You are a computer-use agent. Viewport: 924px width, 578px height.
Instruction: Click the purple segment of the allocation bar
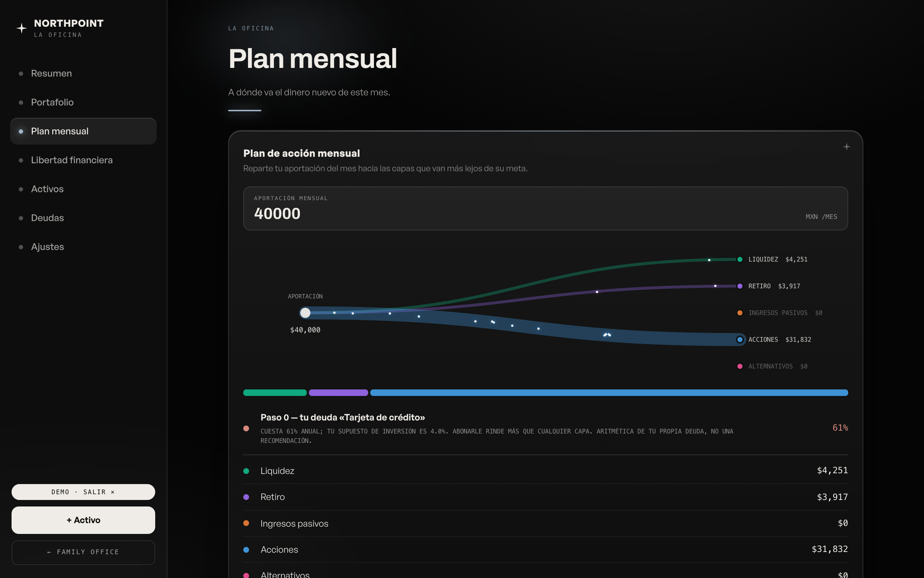point(338,393)
